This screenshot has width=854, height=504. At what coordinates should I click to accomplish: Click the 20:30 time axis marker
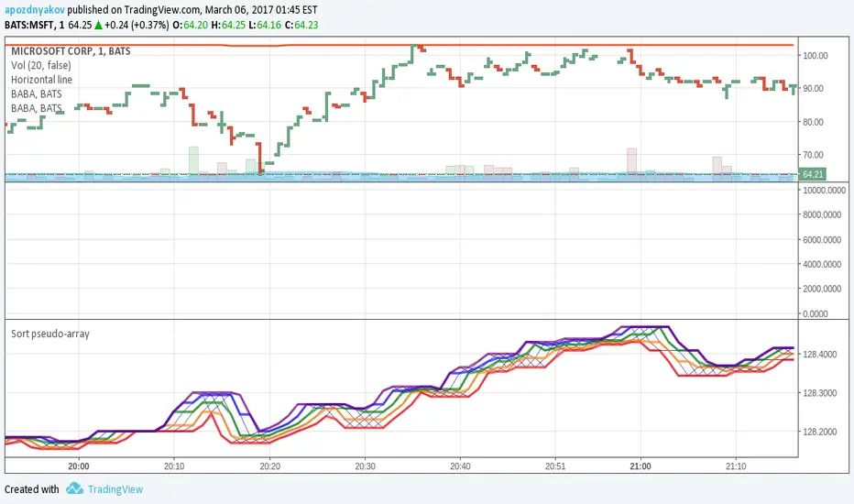(x=365, y=466)
